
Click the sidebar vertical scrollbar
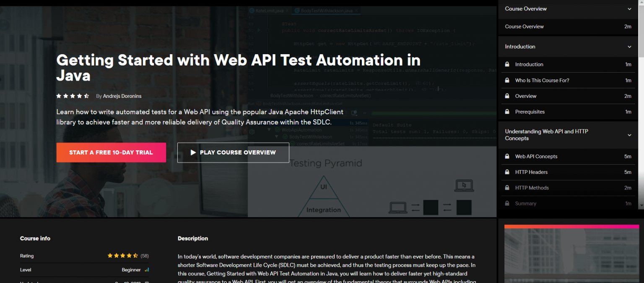[x=641, y=34]
